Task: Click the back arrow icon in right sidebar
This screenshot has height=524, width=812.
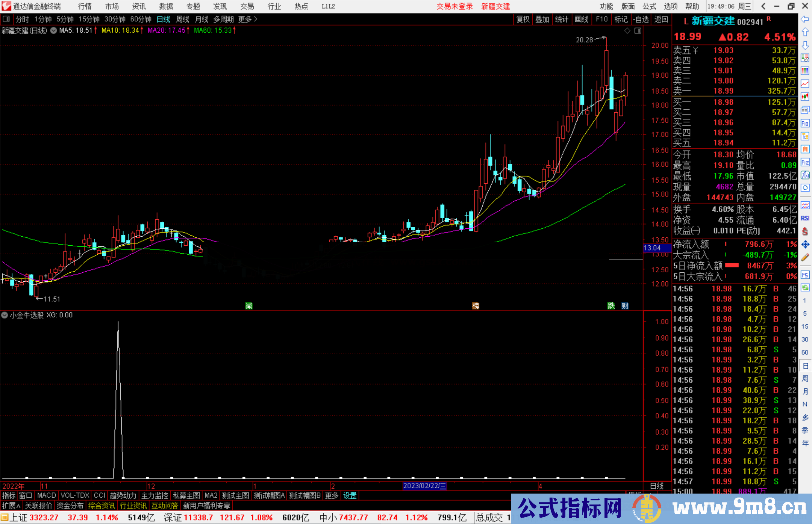Action: tap(805, 19)
